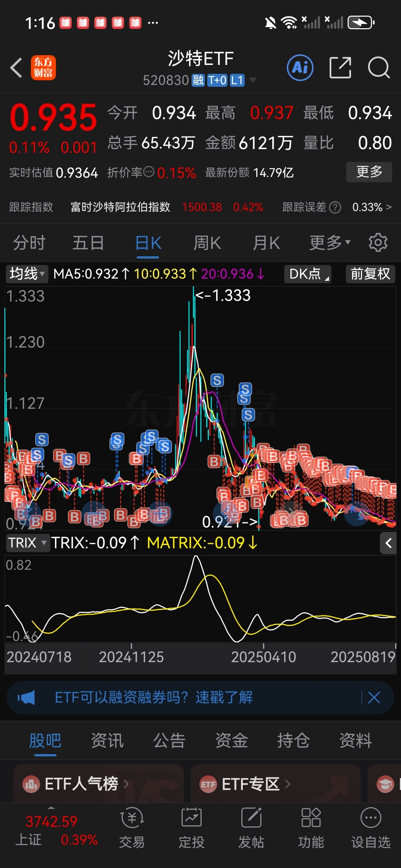Open the ETF融资融券 banner link
Screen dimensions: 401x868
pyautogui.click(x=154, y=698)
